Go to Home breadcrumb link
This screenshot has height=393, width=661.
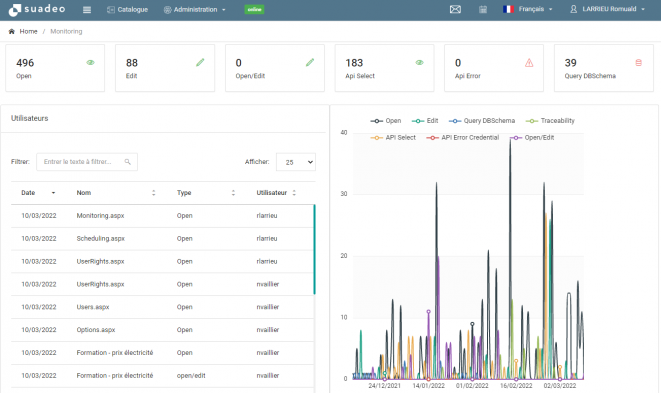[x=28, y=31]
